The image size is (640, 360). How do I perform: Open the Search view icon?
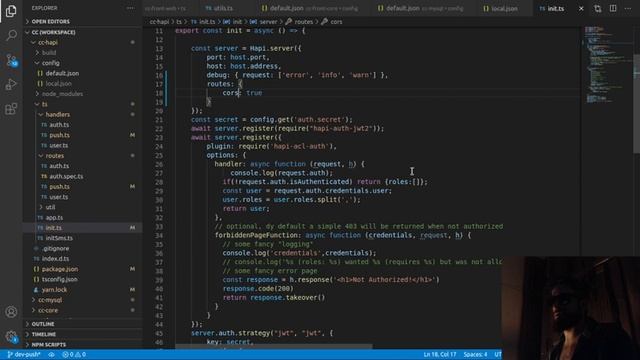pos(11,36)
